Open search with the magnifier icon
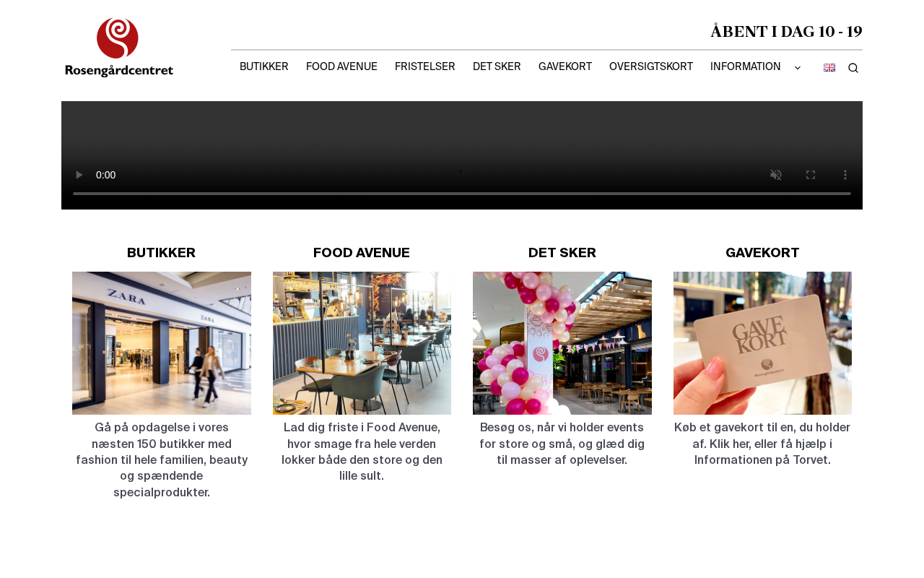 click(853, 68)
